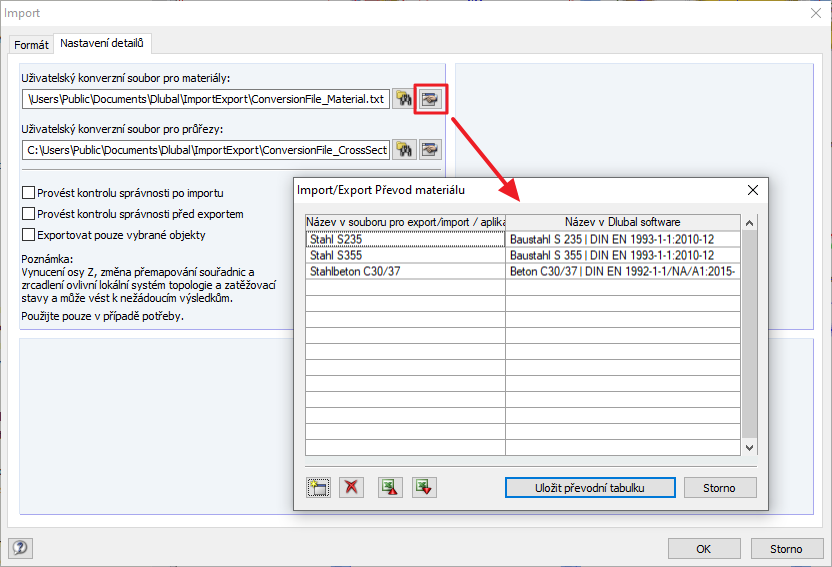Click the Název v souboru pro export/import header
The image size is (832, 567).
[405, 222]
